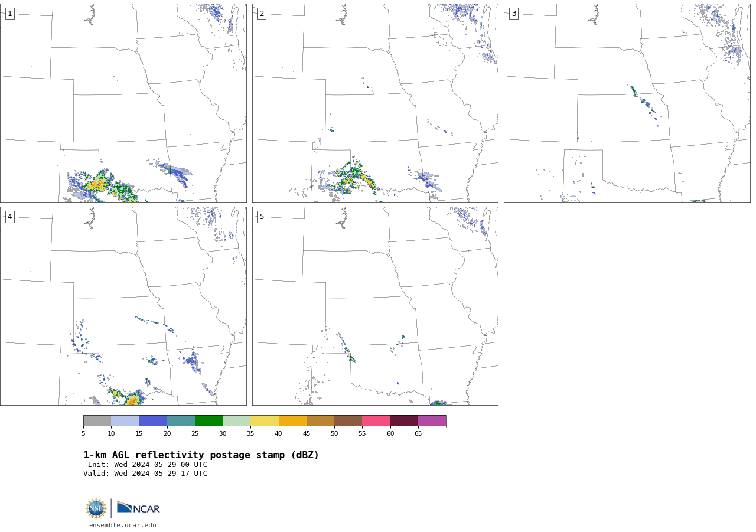Select the pink 55-60 dBZ swatch
Image resolution: width=756 pixels, height=532 pixels.
click(x=376, y=421)
